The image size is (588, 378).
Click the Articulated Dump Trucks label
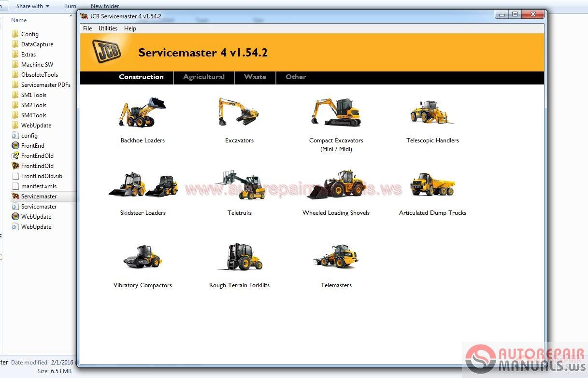tap(432, 213)
